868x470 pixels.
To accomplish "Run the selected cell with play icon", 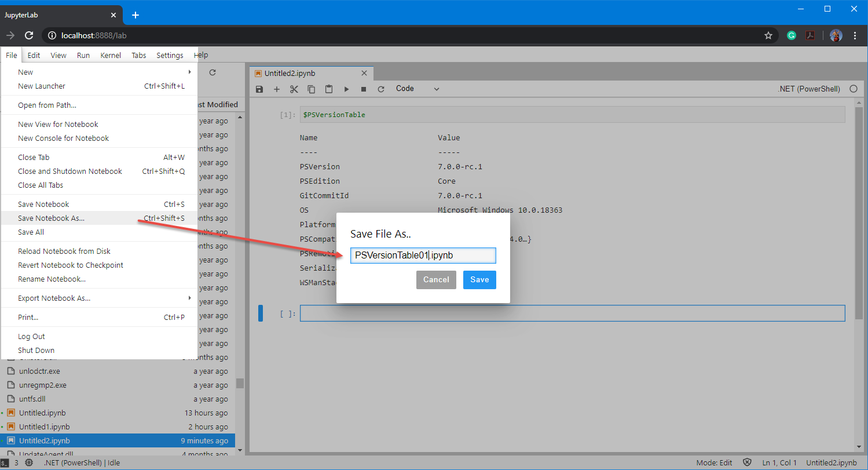I will coord(346,89).
